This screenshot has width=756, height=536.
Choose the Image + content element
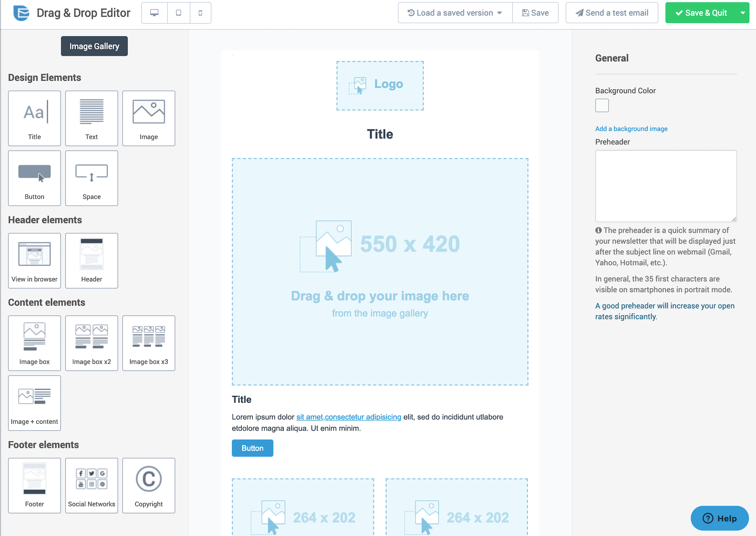pos(35,403)
